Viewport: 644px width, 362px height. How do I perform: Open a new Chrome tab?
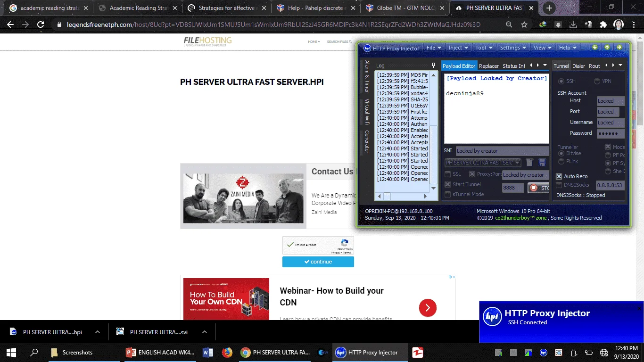549,8
